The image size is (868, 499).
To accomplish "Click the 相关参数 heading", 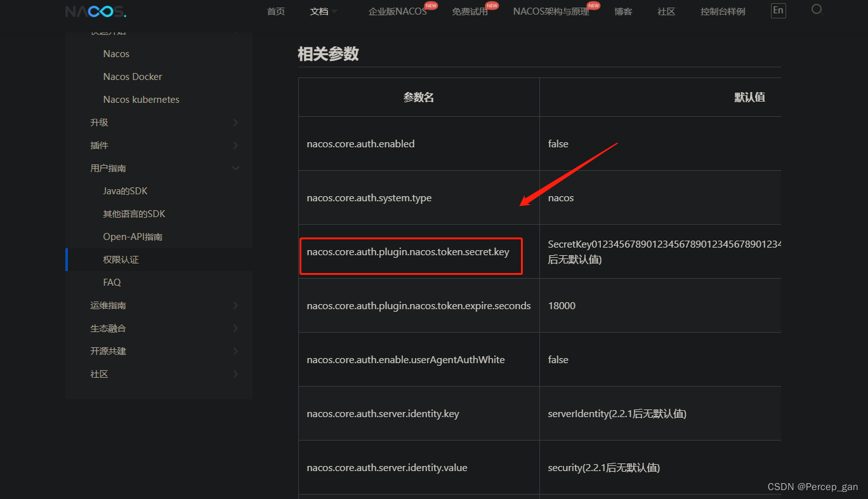I will point(328,54).
